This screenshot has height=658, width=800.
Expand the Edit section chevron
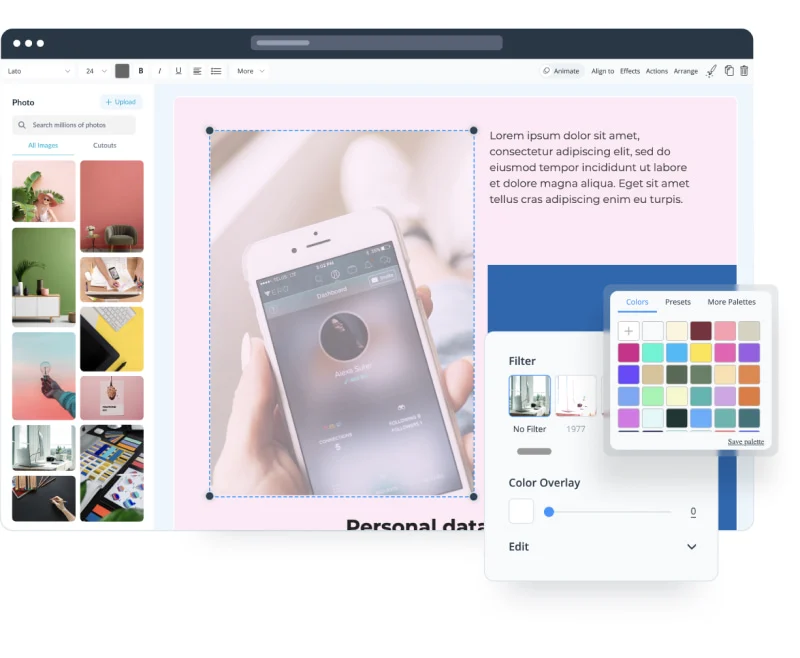click(x=691, y=547)
